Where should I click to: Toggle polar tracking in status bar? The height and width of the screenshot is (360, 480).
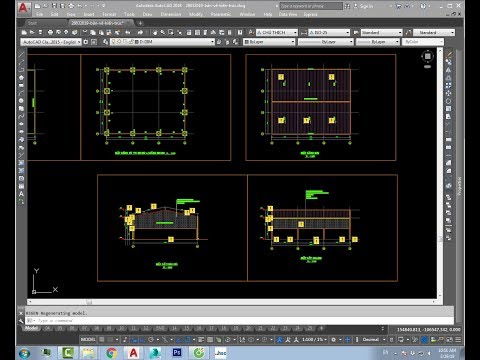(x=151, y=339)
